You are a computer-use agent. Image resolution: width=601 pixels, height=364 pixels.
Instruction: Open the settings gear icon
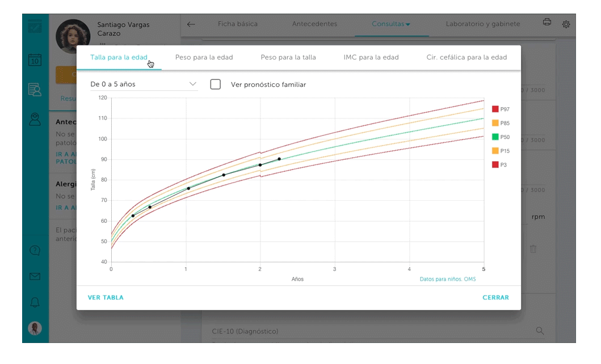click(566, 24)
